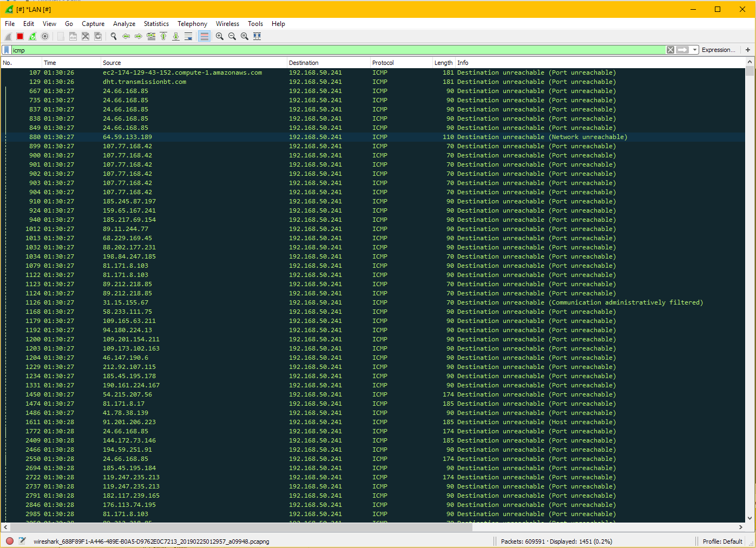Click the horizontal scrollbar thumb
This screenshot has width=756, height=548.
pyautogui.click(x=241, y=527)
